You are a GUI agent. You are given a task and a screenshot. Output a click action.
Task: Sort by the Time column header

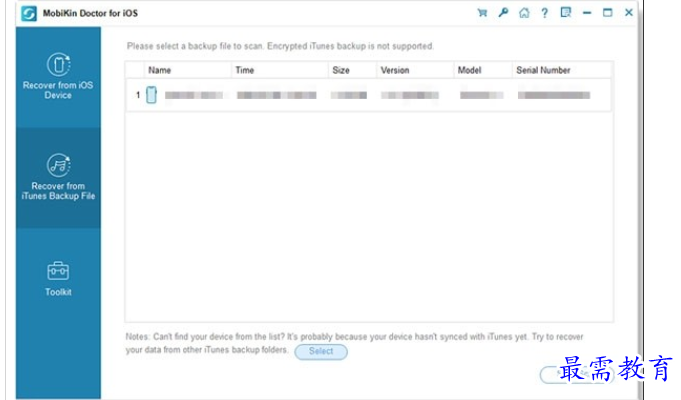[280, 70]
